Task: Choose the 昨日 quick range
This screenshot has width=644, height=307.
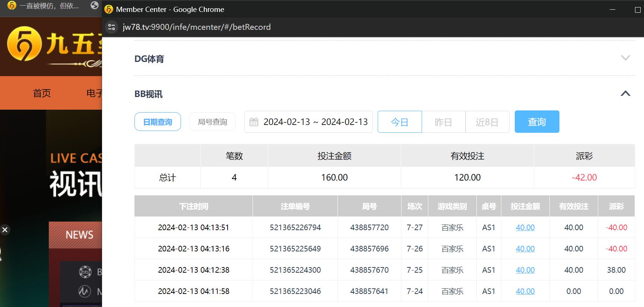Action: point(444,122)
